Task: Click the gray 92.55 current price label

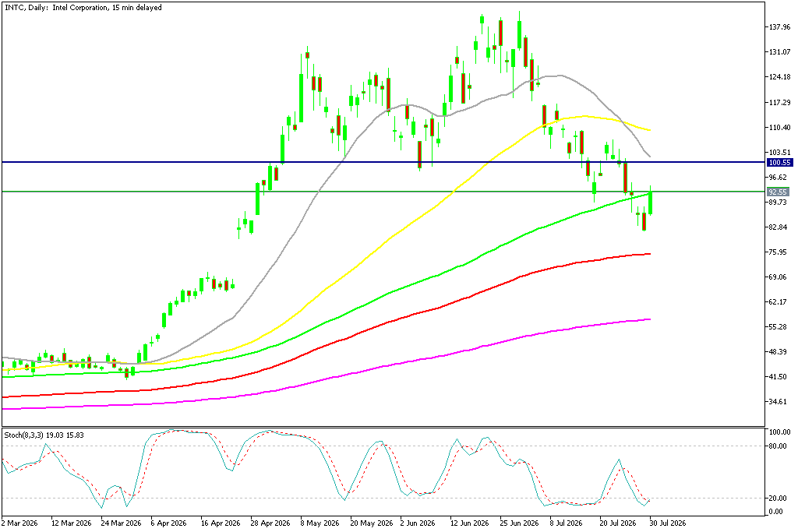Action: click(x=778, y=192)
